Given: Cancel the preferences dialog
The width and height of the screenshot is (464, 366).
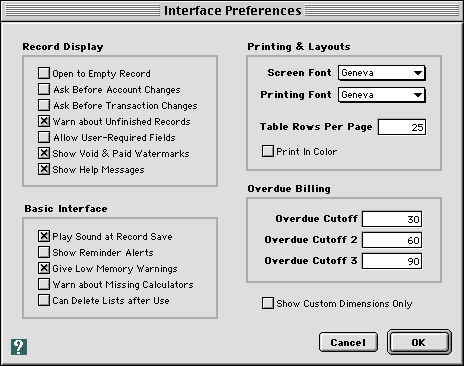Looking at the screenshot, I should (x=348, y=342).
